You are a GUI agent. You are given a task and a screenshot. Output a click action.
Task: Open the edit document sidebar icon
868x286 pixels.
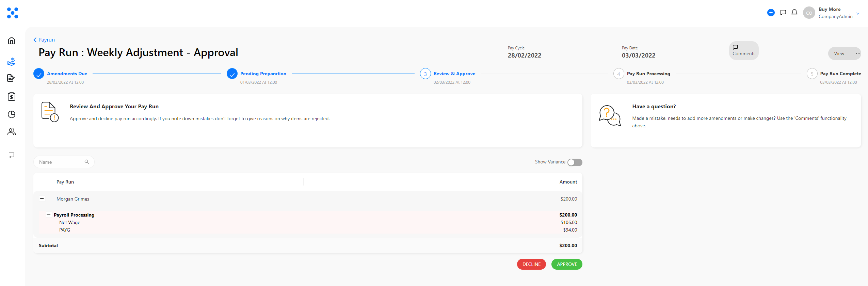(x=11, y=78)
